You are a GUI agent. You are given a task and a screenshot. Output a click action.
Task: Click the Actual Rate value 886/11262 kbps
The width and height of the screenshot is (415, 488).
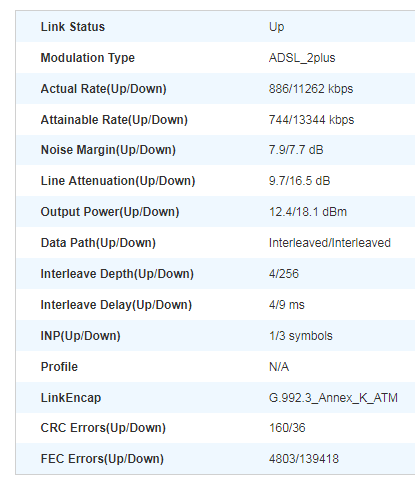[x=311, y=89]
